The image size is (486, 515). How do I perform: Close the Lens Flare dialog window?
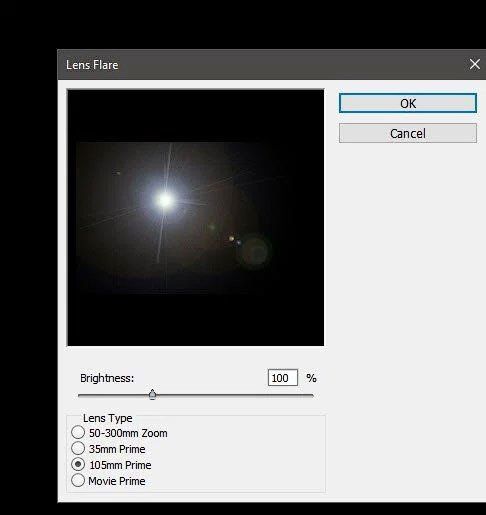coord(475,64)
